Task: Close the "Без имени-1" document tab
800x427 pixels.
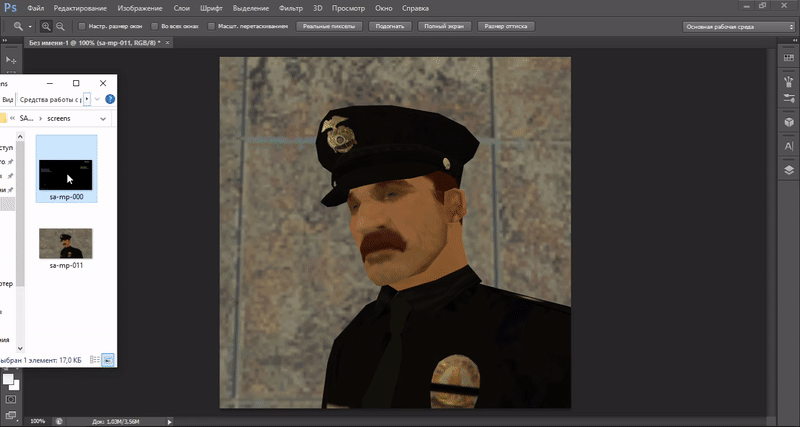Action: coord(168,43)
